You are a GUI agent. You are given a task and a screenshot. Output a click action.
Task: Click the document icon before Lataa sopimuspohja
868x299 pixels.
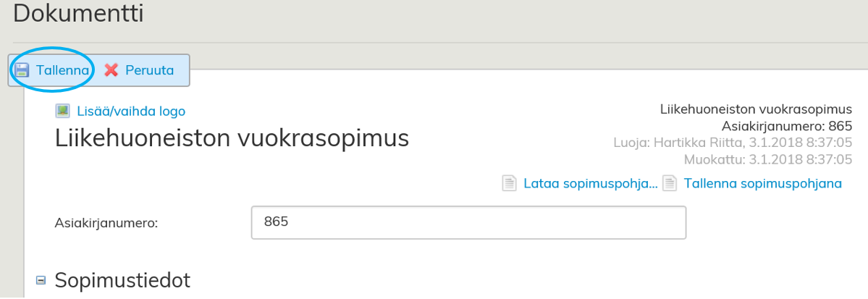[x=510, y=183]
